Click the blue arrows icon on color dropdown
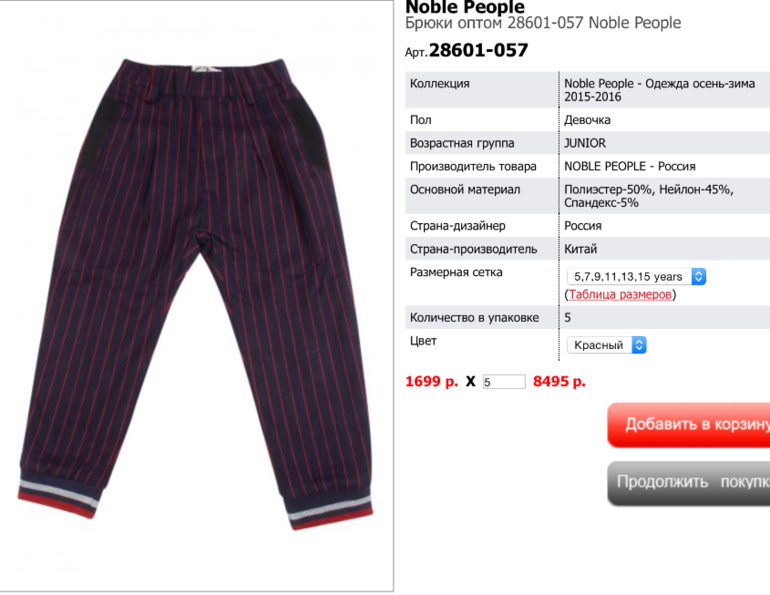The height and width of the screenshot is (595, 770). pos(639,345)
